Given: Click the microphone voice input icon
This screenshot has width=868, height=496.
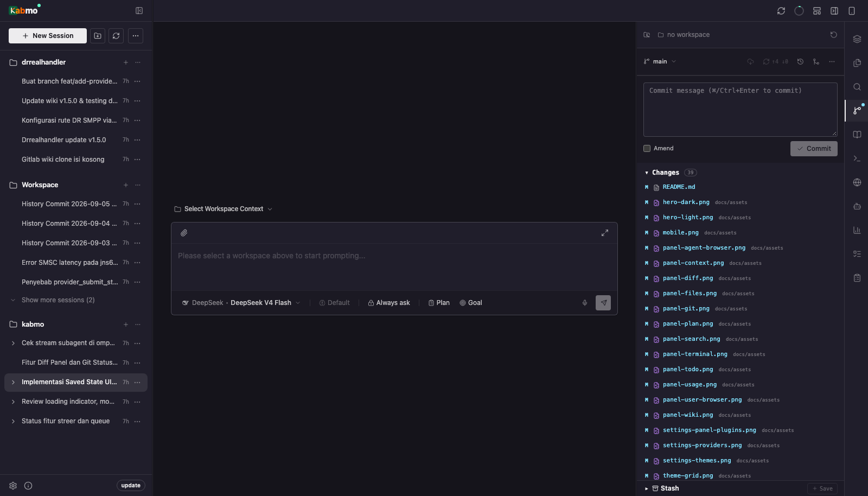Looking at the screenshot, I should [x=585, y=303].
